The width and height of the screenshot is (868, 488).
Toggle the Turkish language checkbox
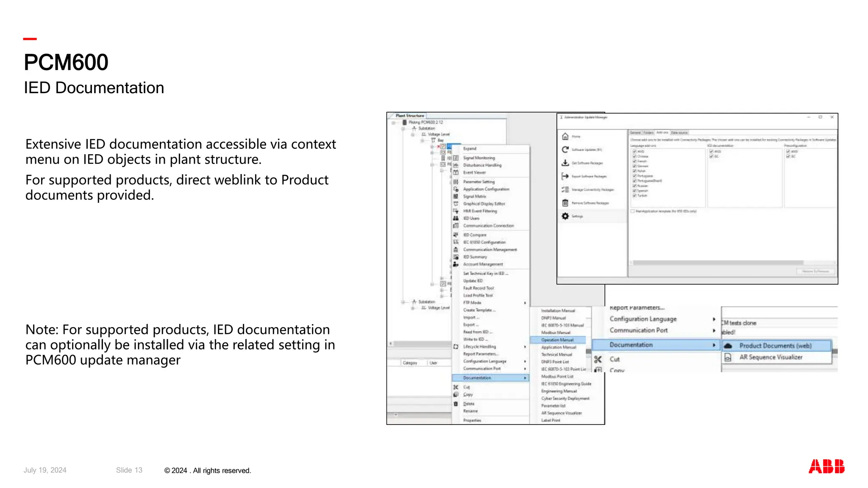pos(634,196)
